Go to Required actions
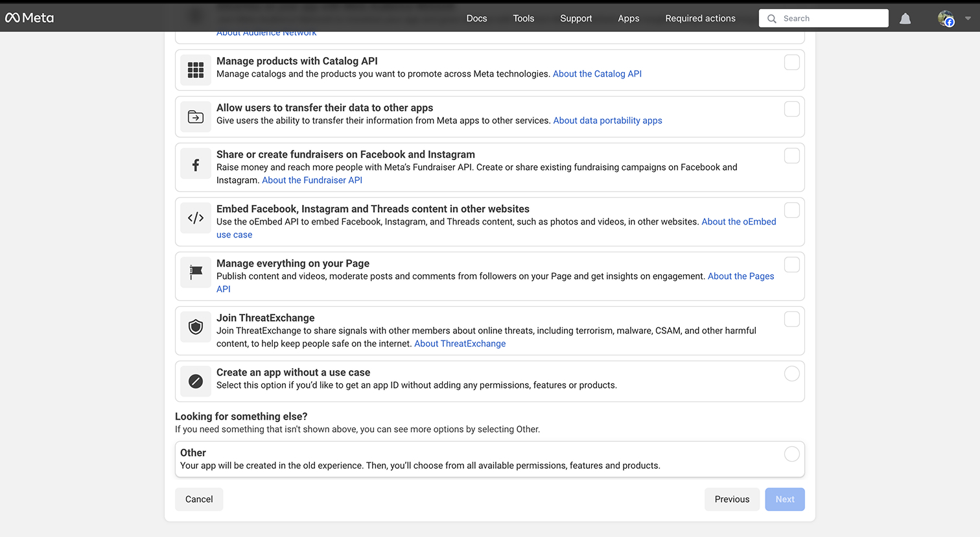 700,18
